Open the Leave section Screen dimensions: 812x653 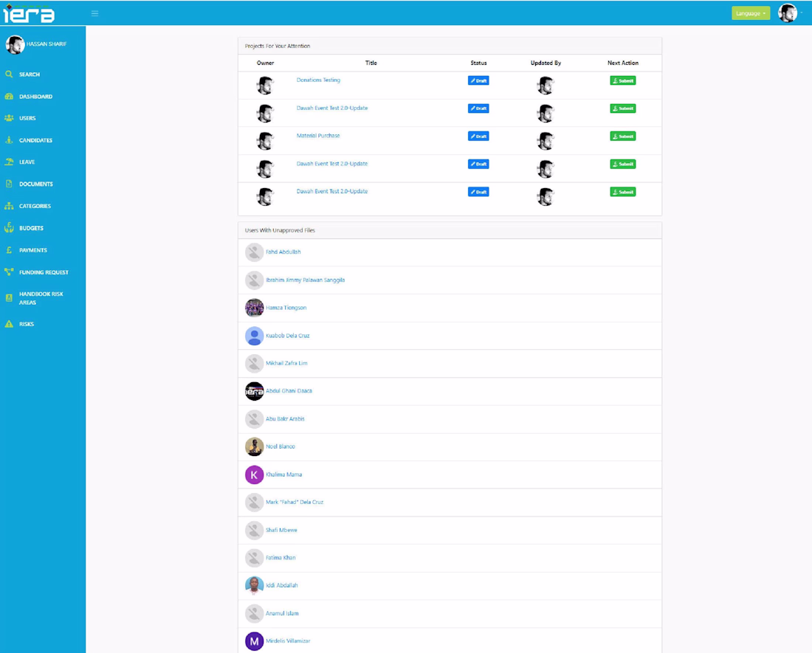pos(27,162)
